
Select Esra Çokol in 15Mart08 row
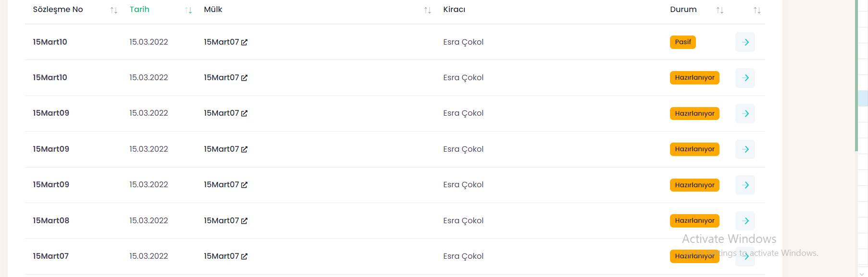coord(463,221)
